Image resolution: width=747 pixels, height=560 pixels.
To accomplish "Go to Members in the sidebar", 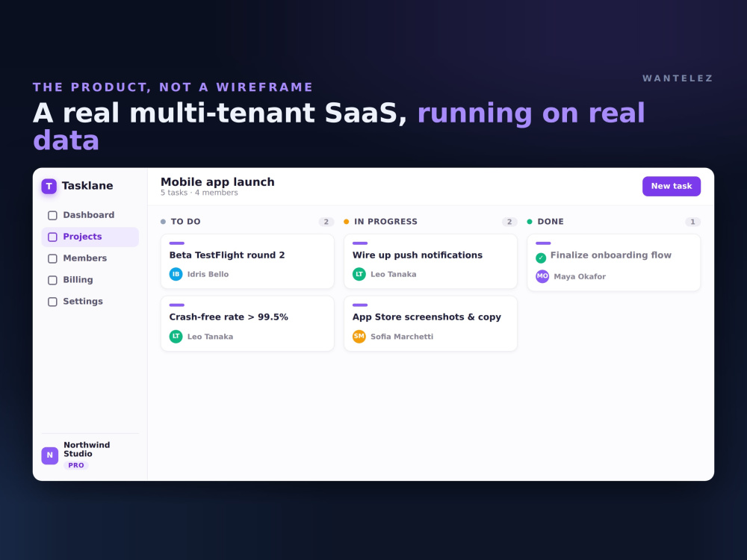I will 90,258.
